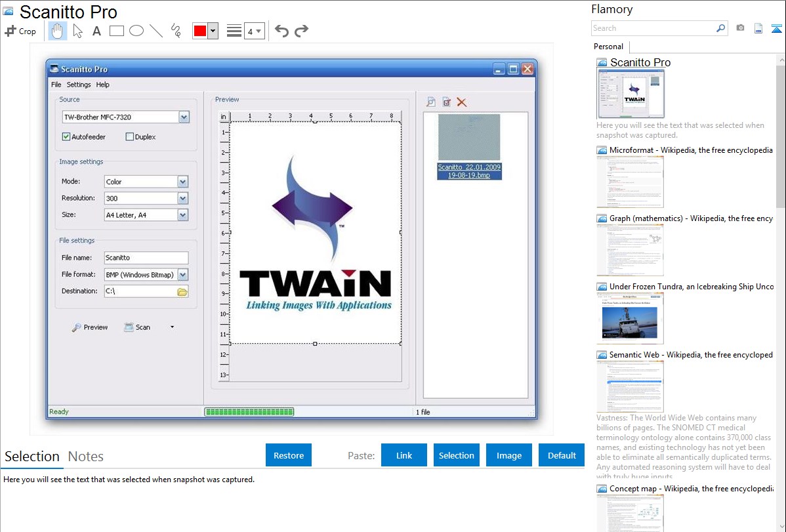Select the text annotation tool

pyautogui.click(x=96, y=31)
